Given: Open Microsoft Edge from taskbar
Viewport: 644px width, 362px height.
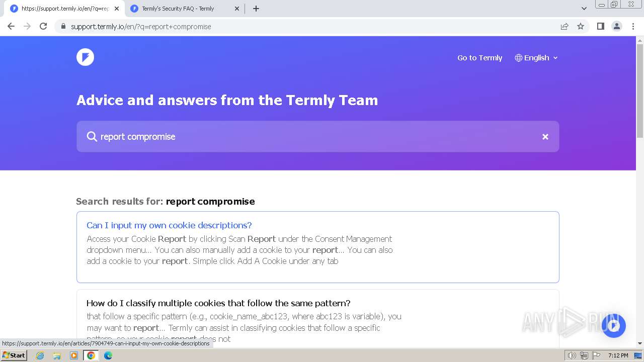Looking at the screenshot, I should (x=108, y=355).
